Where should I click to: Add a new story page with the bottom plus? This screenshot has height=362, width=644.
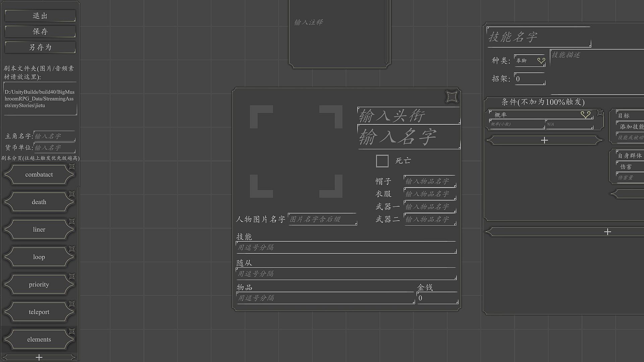pyautogui.click(x=39, y=357)
